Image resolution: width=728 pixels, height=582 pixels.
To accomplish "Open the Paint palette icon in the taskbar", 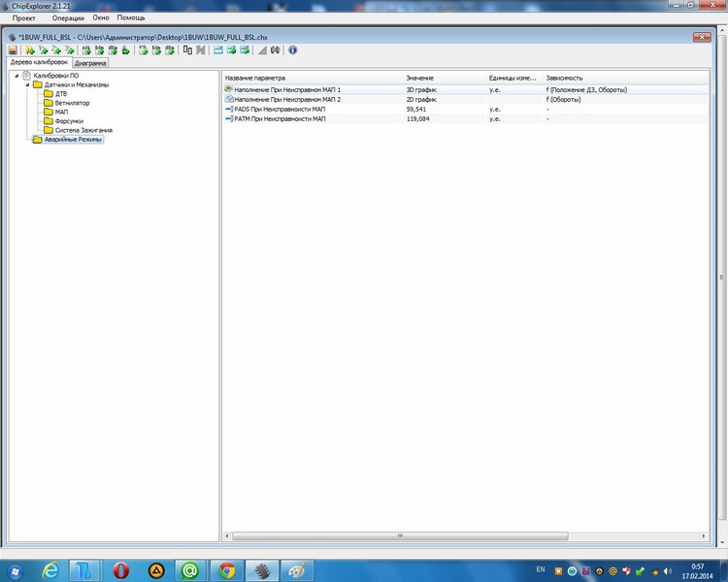I will point(297,570).
